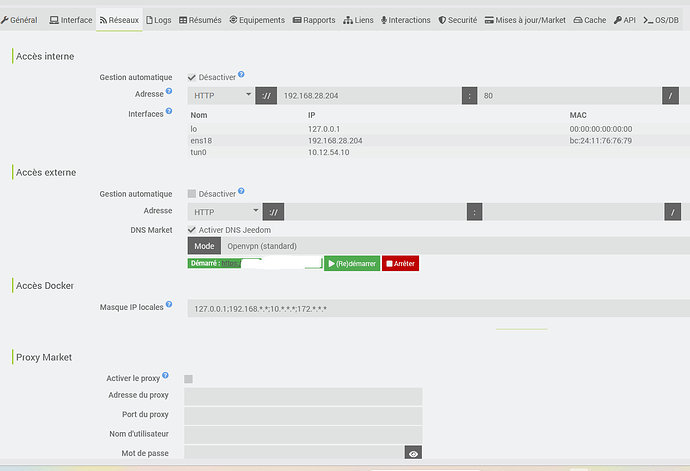690x471 pixels.
Task: Click the help icon next to Interfaces
Action: click(x=169, y=111)
